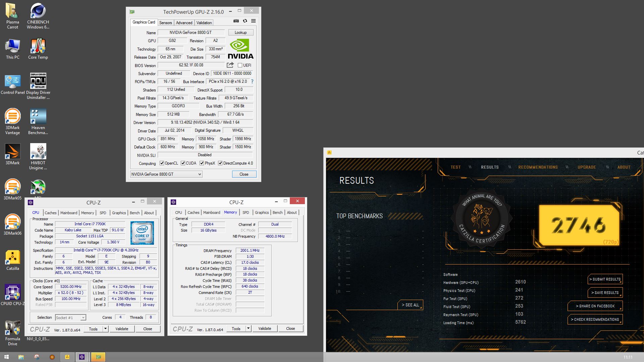Toggle OpenCL checkbox
Screen dimensions: 644x362
(162, 163)
